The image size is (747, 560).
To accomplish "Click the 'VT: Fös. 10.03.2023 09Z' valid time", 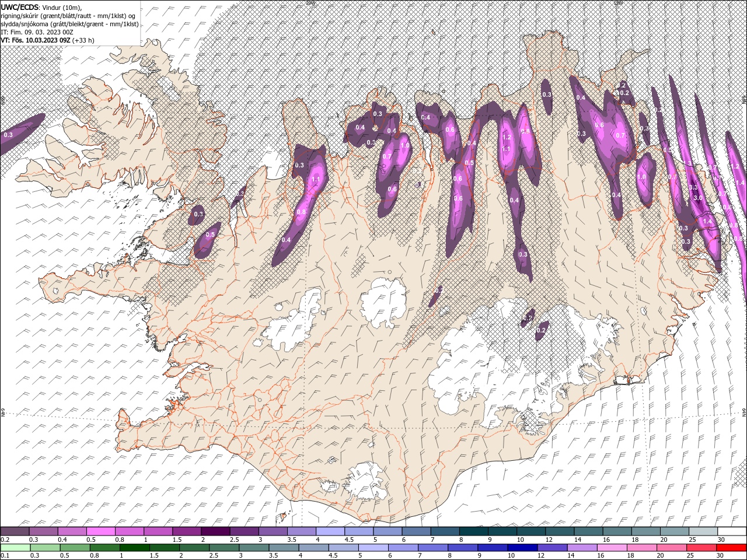I will (x=36, y=40).
